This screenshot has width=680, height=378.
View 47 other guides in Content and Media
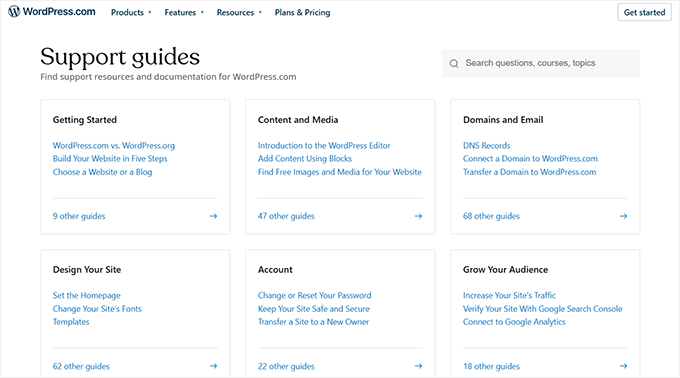286,216
